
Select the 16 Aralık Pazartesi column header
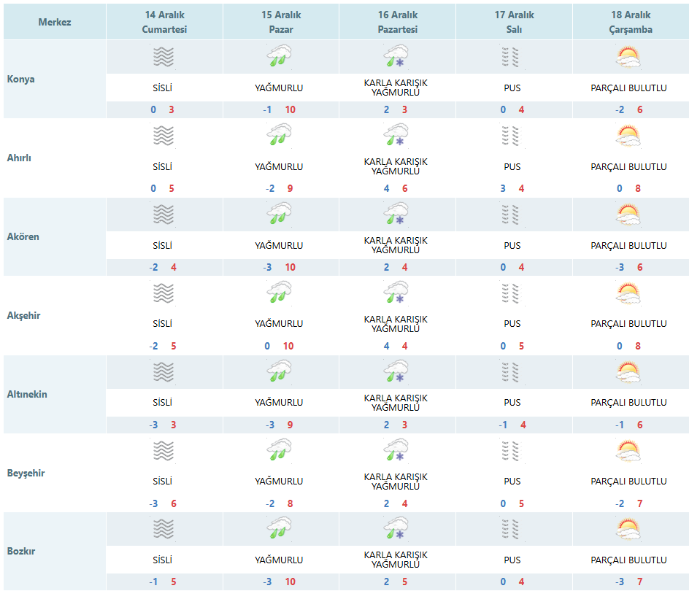point(396,22)
